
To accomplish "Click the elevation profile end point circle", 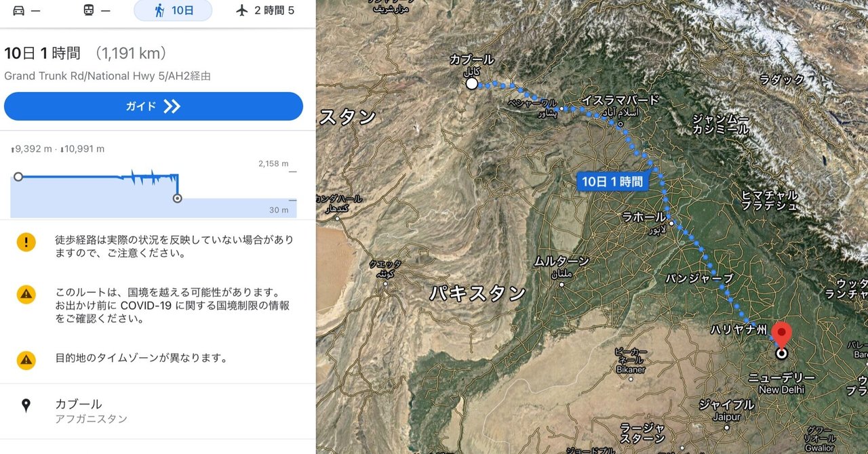I will click(x=178, y=199).
